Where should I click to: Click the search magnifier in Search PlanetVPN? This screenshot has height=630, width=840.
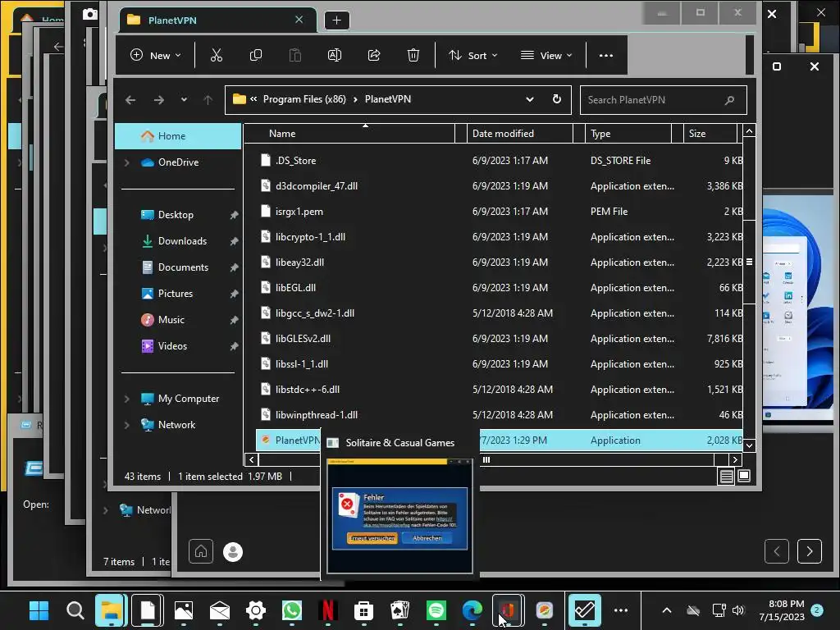coord(729,100)
